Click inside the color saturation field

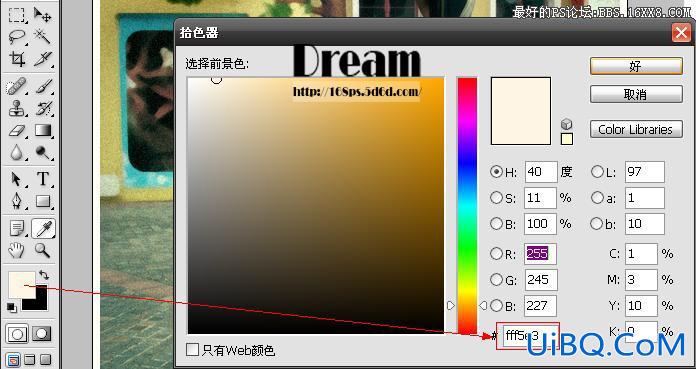[x=316, y=205]
